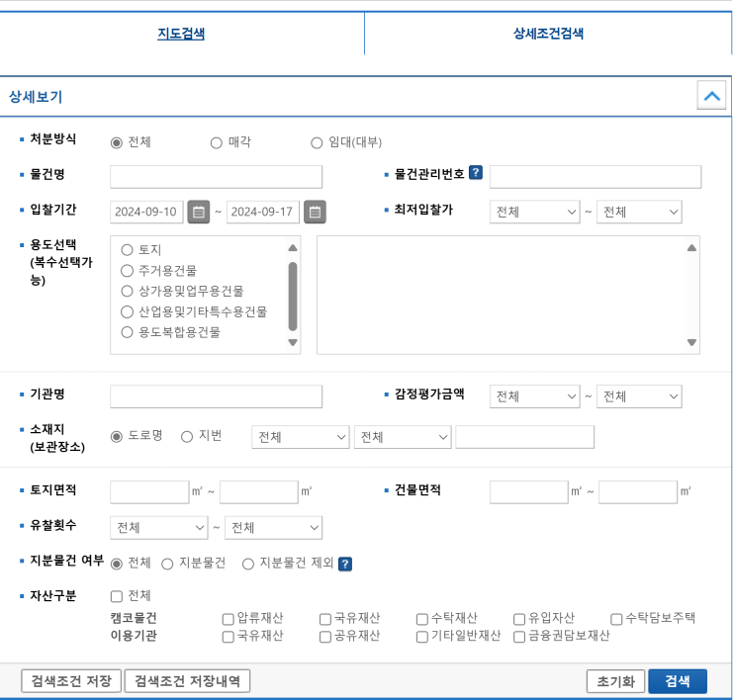735x700 pixels.
Task: Check 압류재산 checkbox
Action: pyautogui.click(x=228, y=619)
